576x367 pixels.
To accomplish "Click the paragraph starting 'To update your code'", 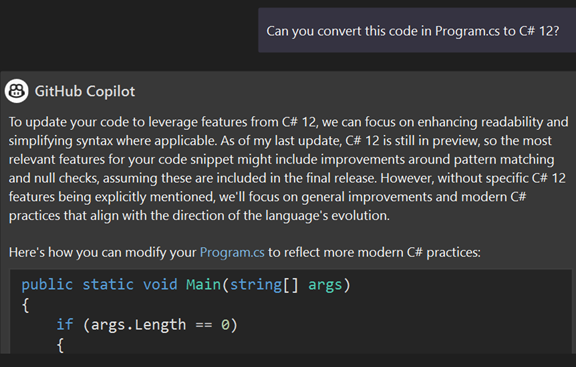I will click(288, 169).
